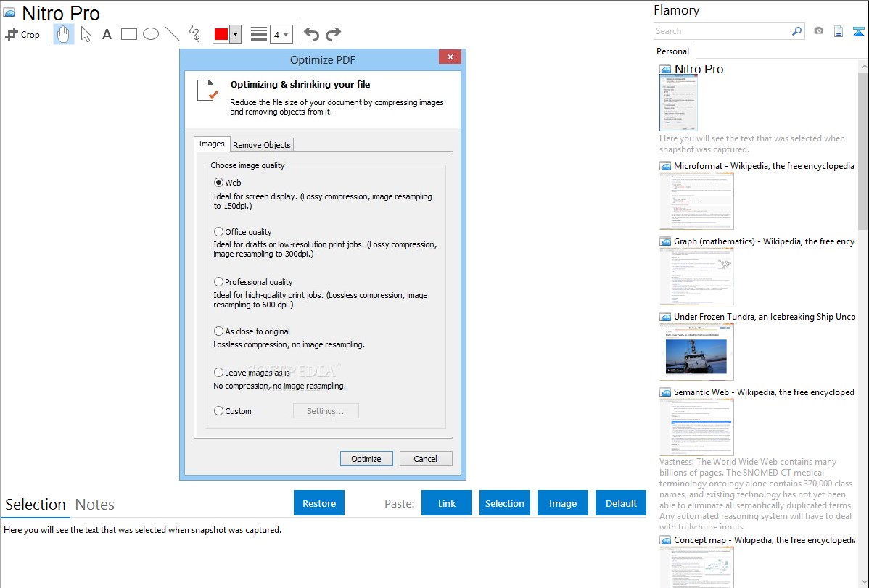Select the Office quality radio button

point(219,232)
